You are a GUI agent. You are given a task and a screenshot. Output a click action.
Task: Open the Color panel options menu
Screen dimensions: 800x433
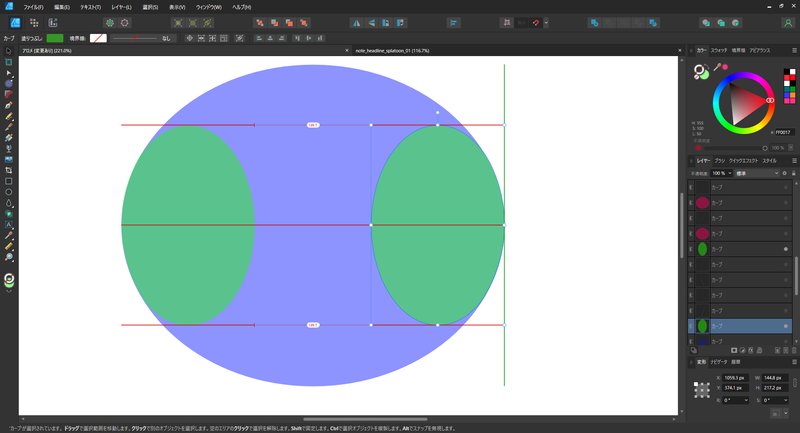794,50
